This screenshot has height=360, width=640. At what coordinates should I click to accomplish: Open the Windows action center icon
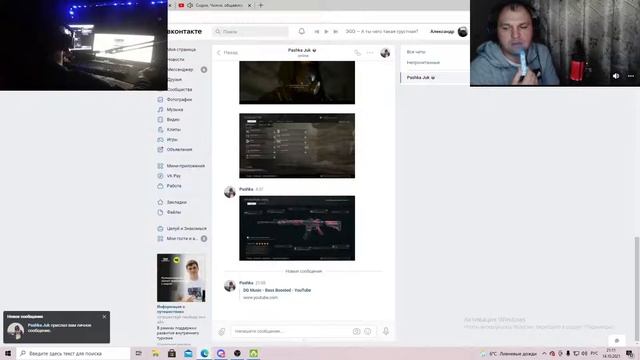tap(630, 353)
